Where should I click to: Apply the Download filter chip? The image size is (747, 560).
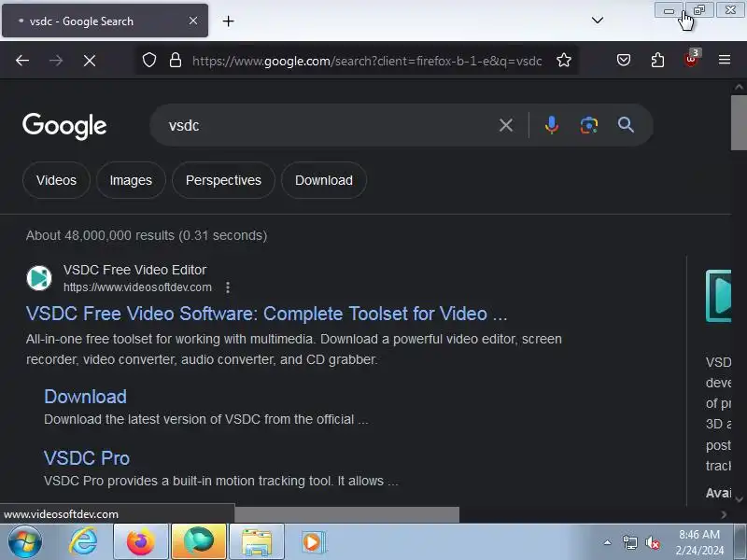coord(324,180)
